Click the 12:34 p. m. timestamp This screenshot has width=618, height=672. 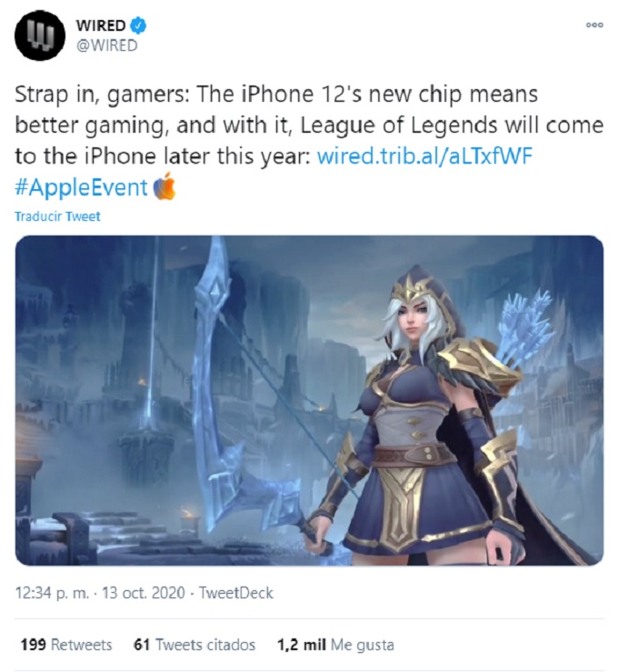tap(52, 593)
